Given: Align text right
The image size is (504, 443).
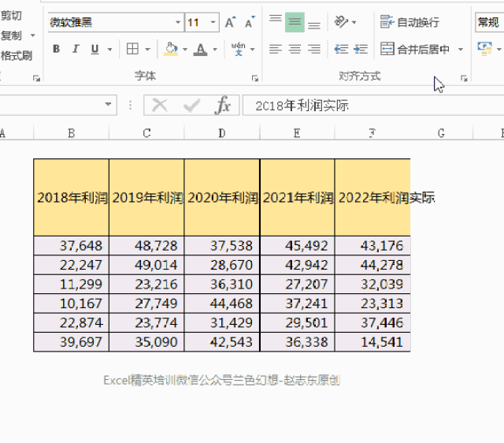Looking at the screenshot, I should click(314, 49).
